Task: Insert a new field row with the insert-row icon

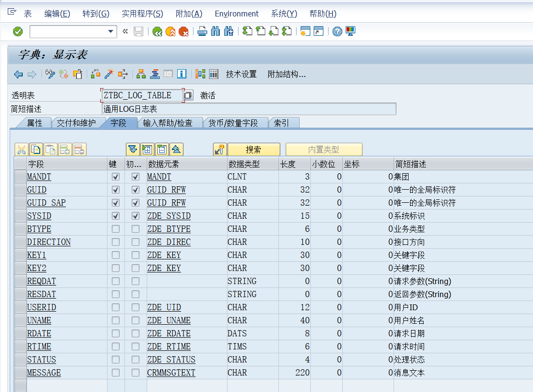Action: (x=64, y=149)
